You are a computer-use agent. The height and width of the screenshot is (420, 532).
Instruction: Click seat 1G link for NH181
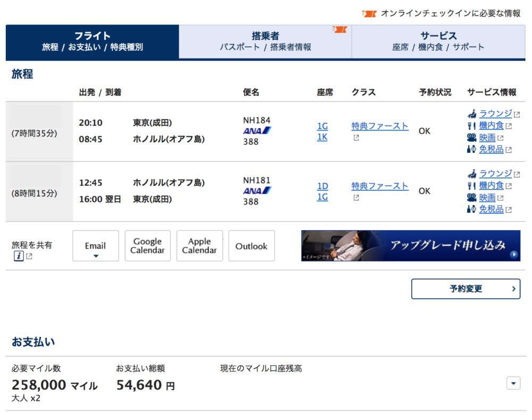[x=322, y=197]
